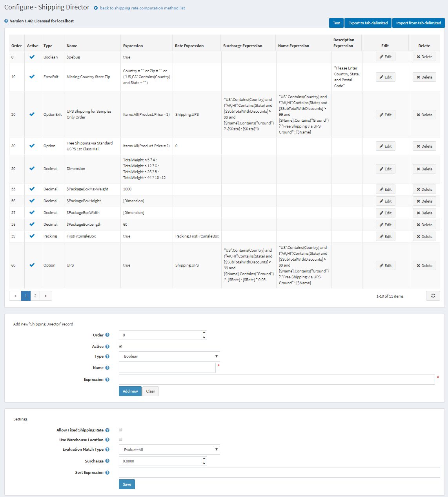Toggle the Active checkbox in add record form
Viewport: 448px width, 497px height.
pos(120,346)
